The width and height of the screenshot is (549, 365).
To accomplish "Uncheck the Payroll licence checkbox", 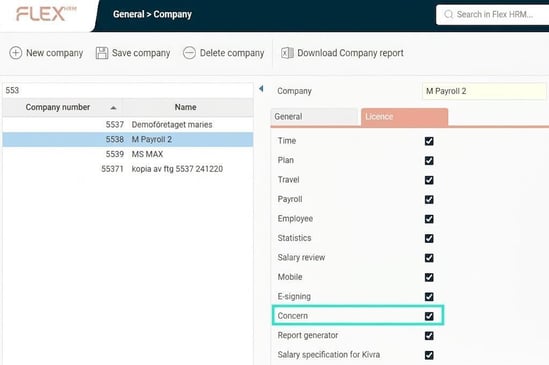I will click(429, 199).
